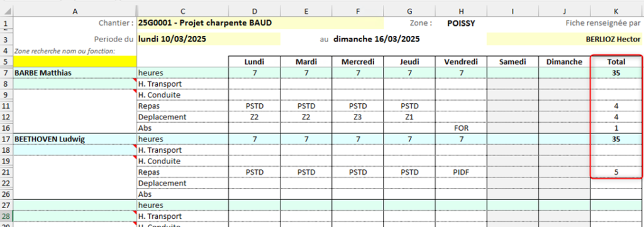This screenshot has height=227, width=644.
Task: Click the Z3 deplacement cell on Mercredi
Action: pyautogui.click(x=358, y=117)
